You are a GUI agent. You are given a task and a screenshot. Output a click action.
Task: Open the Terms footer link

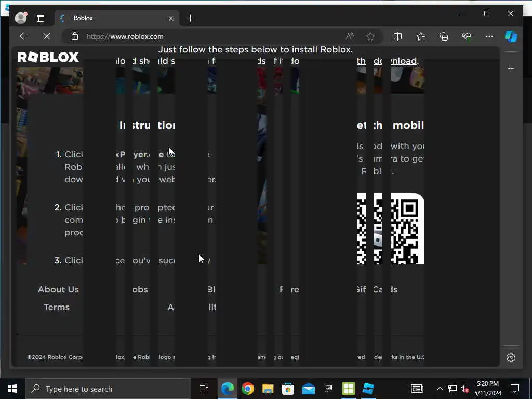point(56,307)
